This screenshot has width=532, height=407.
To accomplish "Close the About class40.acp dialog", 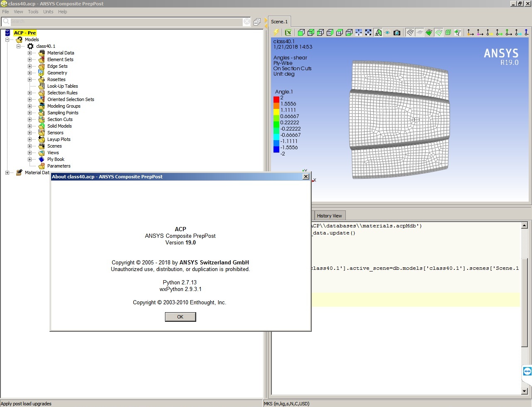I will (306, 177).
